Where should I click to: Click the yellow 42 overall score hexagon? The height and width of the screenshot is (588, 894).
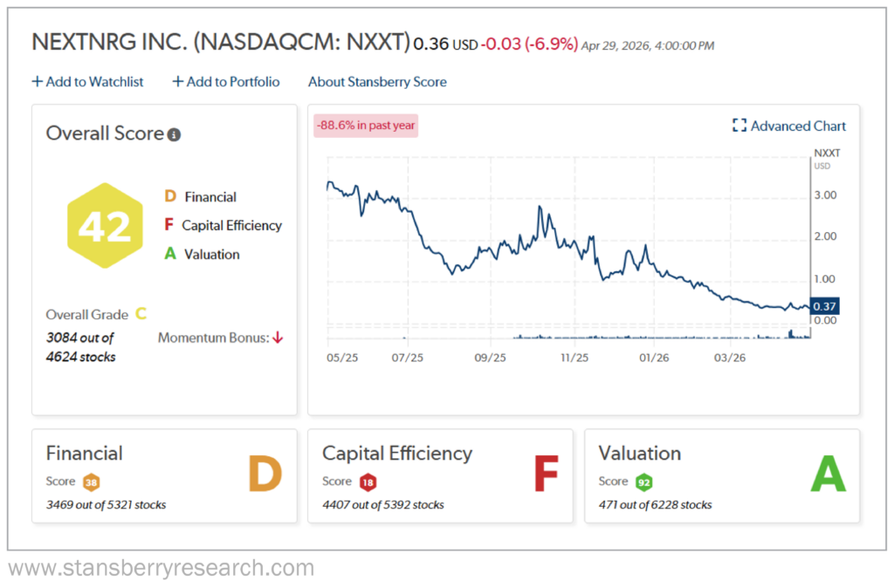(105, 226)
